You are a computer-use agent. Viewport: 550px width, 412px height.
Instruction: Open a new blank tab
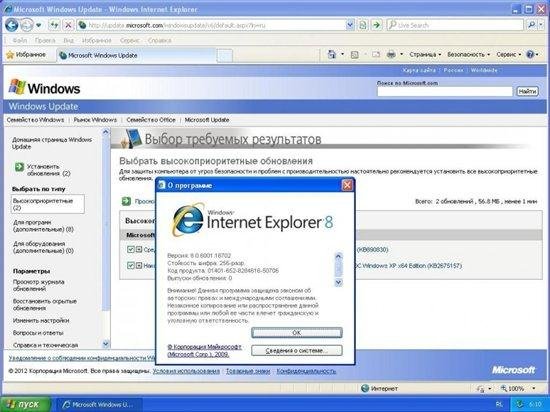pyautogui.click(x=224, y=55)
